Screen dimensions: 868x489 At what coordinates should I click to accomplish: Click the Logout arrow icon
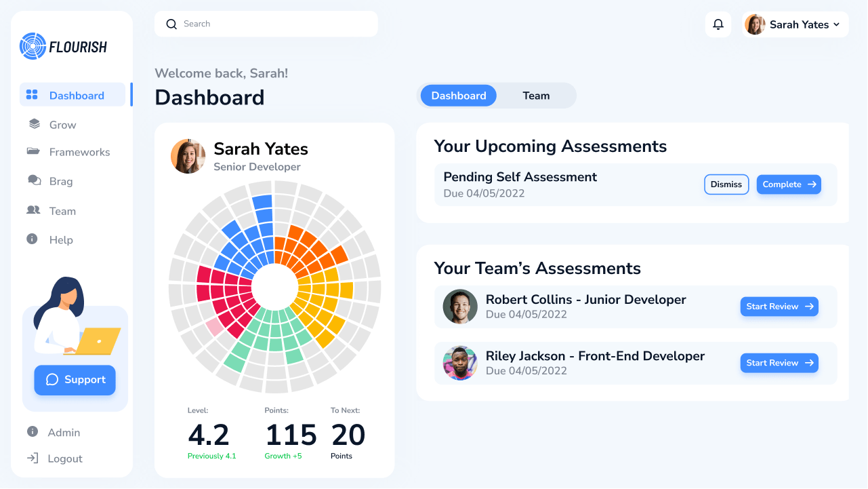point(33,458)
